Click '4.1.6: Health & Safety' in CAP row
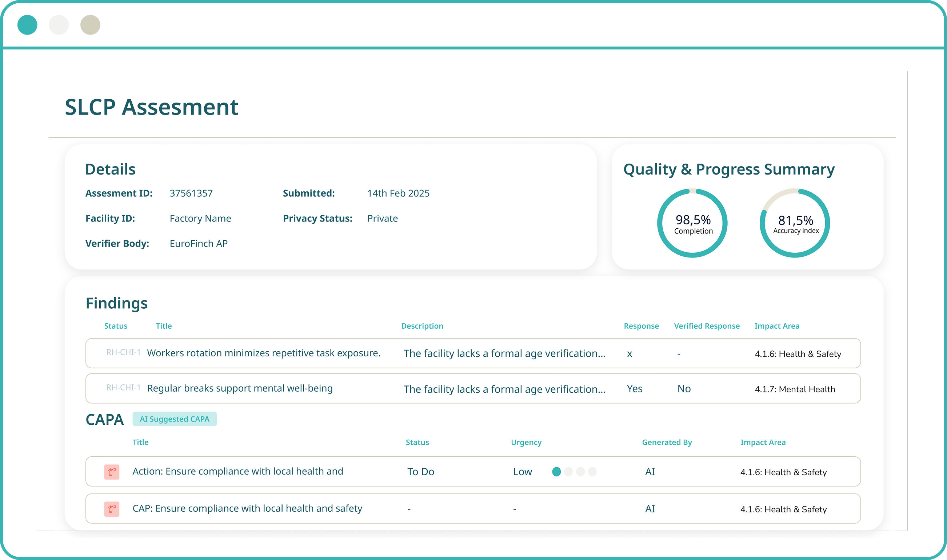947x560 pixels. click(x=784, y=509)
